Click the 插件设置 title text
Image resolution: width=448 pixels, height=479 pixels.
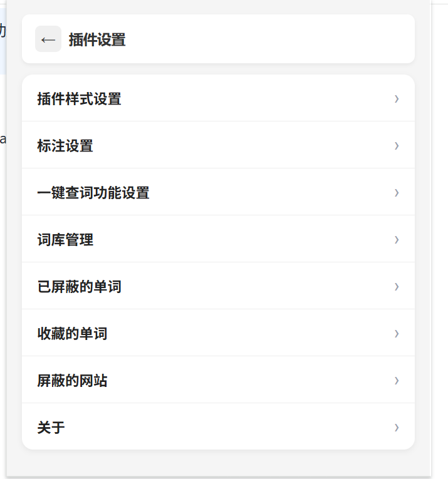pos(97,40)
